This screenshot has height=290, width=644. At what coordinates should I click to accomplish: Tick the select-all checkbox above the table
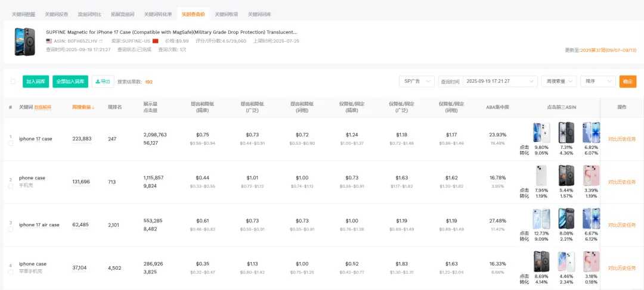[x=13, y=81]
